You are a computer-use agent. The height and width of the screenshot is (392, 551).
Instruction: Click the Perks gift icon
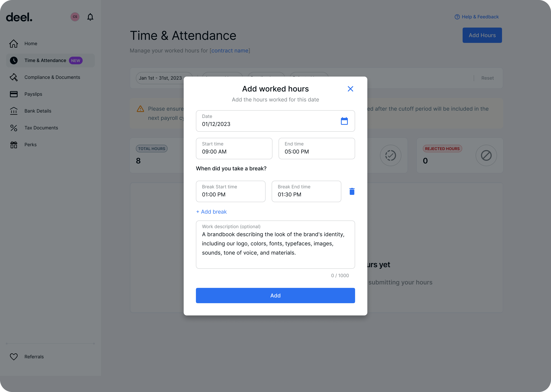tap(14, 145)
